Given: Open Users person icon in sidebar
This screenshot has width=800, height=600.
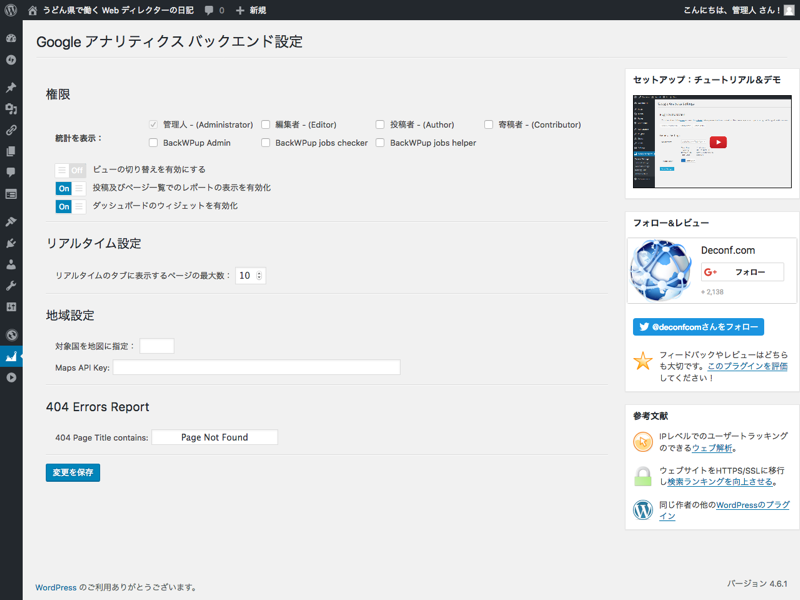Looking at the screenshot, I should tap(11, 264).
